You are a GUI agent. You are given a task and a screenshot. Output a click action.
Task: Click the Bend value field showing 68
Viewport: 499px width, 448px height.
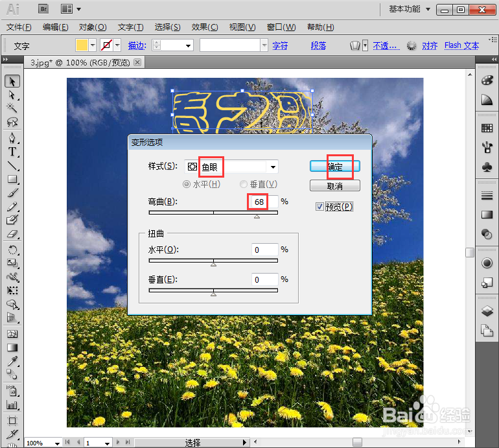(x=265, y=202)
